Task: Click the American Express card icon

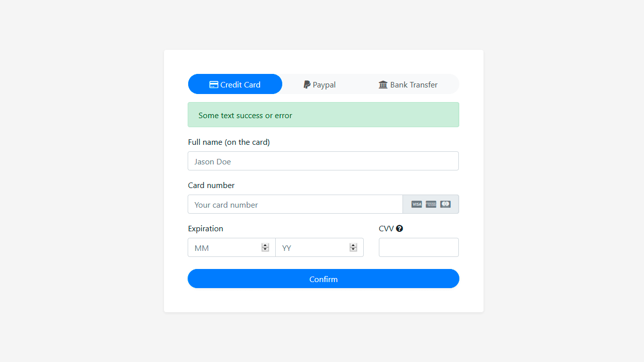Action: (x=431, y=204)
